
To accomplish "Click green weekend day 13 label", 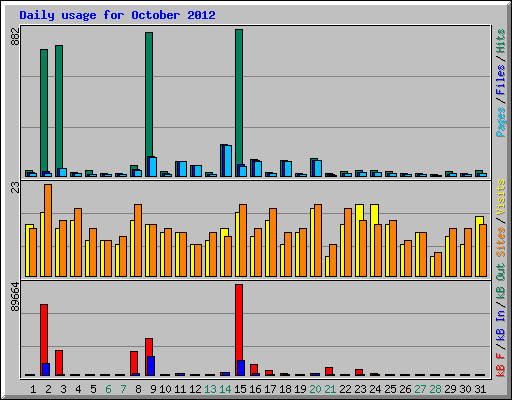I will [210, 389].
